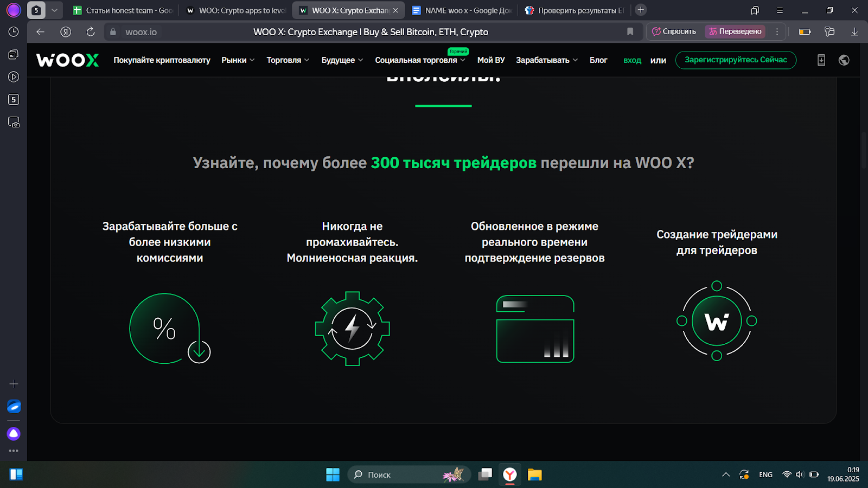Go back to previous page
Viewport: 868px width, 488px height.
click(40, 32)
